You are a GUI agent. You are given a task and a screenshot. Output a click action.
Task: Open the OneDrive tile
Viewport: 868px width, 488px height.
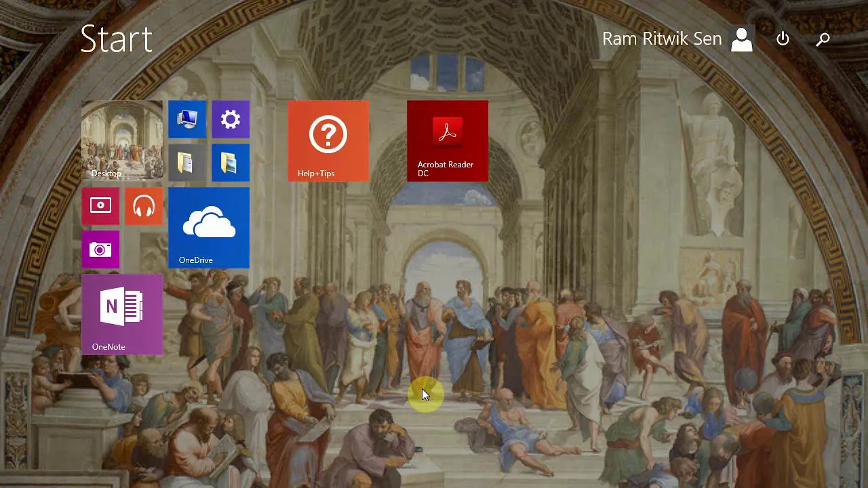click(x=209, y=228)
